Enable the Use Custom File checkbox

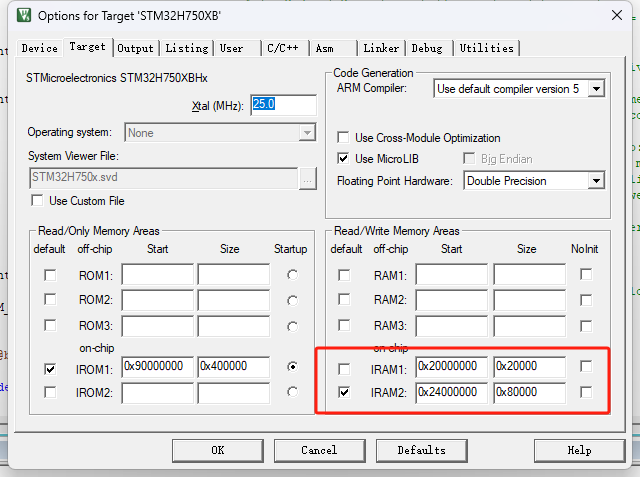tap(38, 201)
